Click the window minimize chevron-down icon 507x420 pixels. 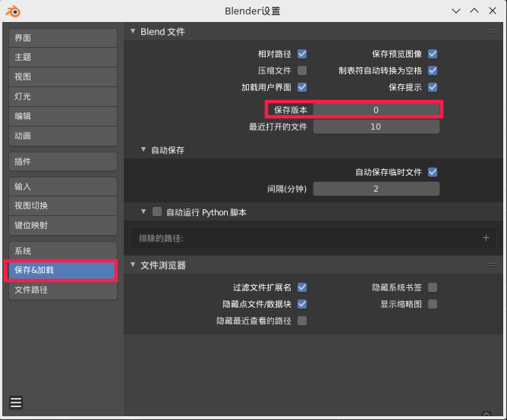[x=456, y=11]
